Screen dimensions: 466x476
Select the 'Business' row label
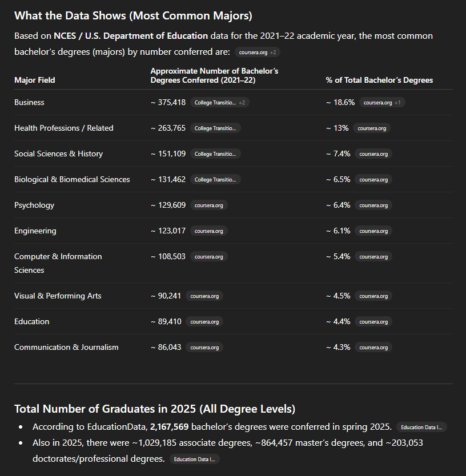pyautogui.click(x=29, y=102)
